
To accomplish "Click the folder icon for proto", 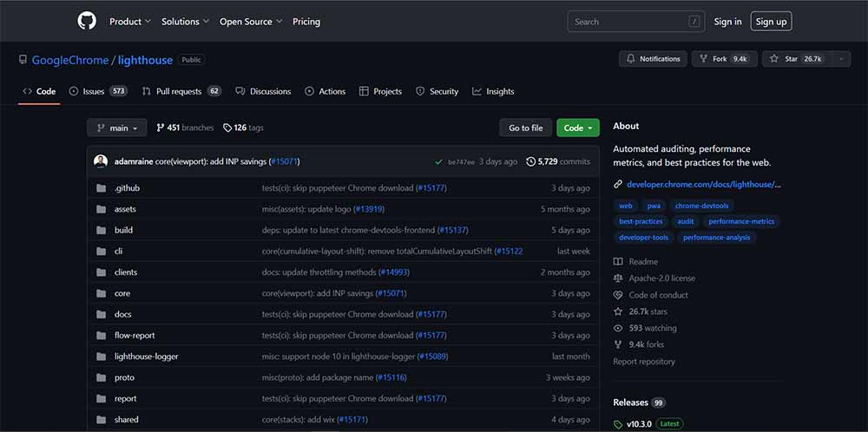I will (x=101, y=377).
